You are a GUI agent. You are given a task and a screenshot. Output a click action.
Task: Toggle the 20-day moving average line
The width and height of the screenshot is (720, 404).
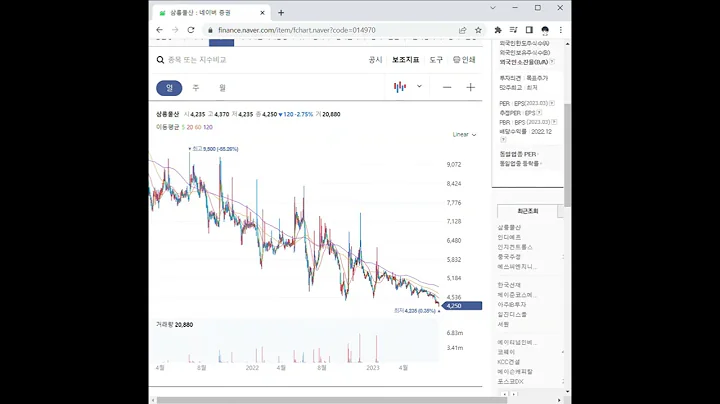coord(190,127)
